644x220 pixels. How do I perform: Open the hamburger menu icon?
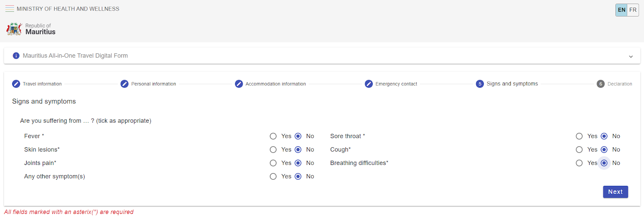tap(10, 8)
